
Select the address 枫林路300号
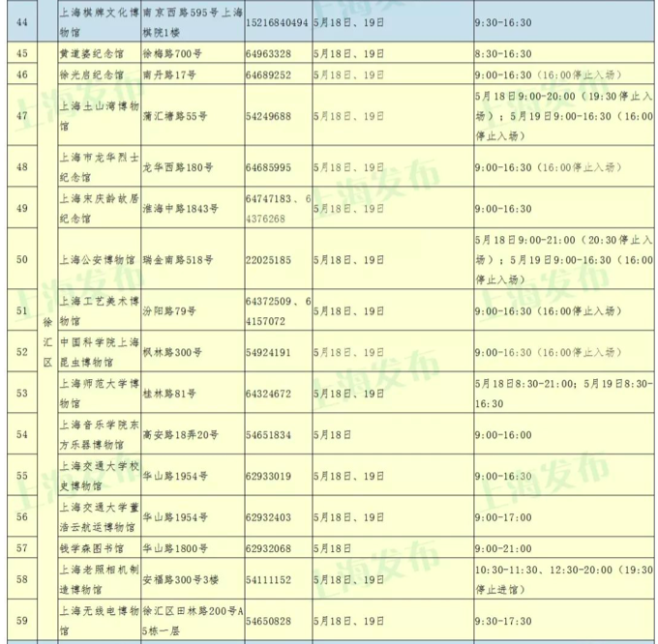172,352
